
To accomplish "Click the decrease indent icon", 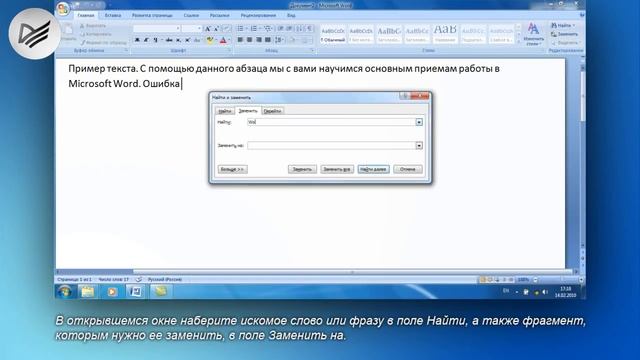I will point(281,29).
